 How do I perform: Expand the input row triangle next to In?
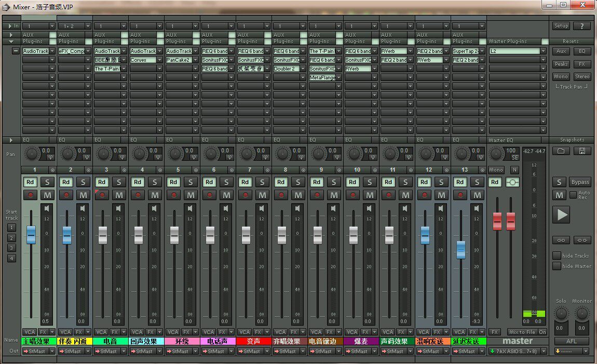tap(10, 26)
